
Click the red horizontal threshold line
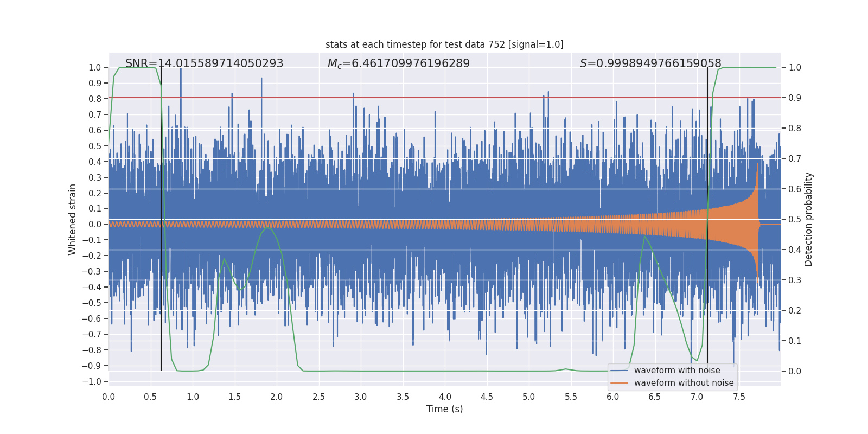click(444, 98)
